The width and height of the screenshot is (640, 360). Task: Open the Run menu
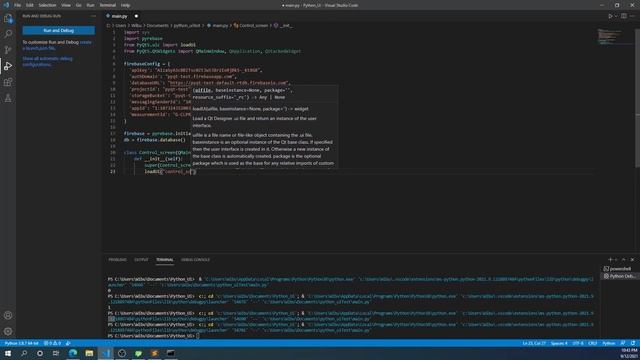(90, 5)
